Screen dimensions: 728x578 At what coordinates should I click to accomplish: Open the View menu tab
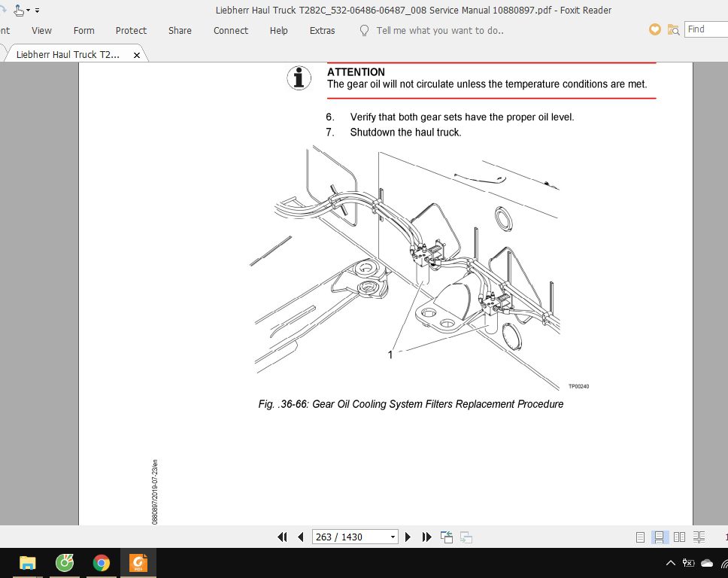tap(41, 31)
